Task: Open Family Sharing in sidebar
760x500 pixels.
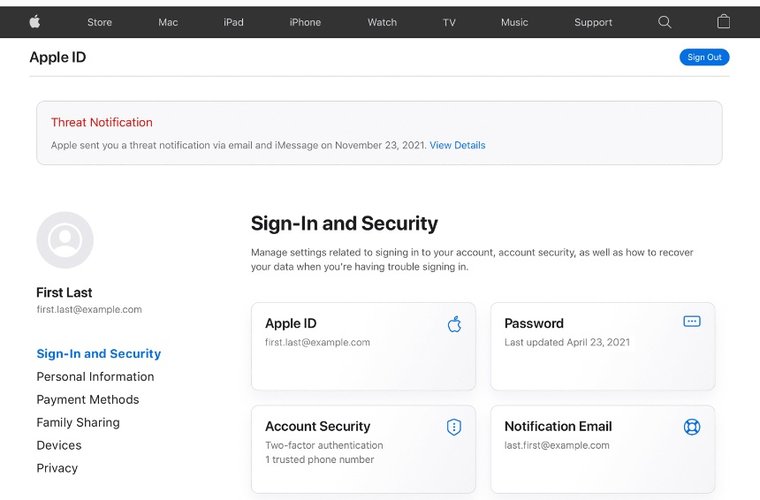Action: tap(78, 422)
